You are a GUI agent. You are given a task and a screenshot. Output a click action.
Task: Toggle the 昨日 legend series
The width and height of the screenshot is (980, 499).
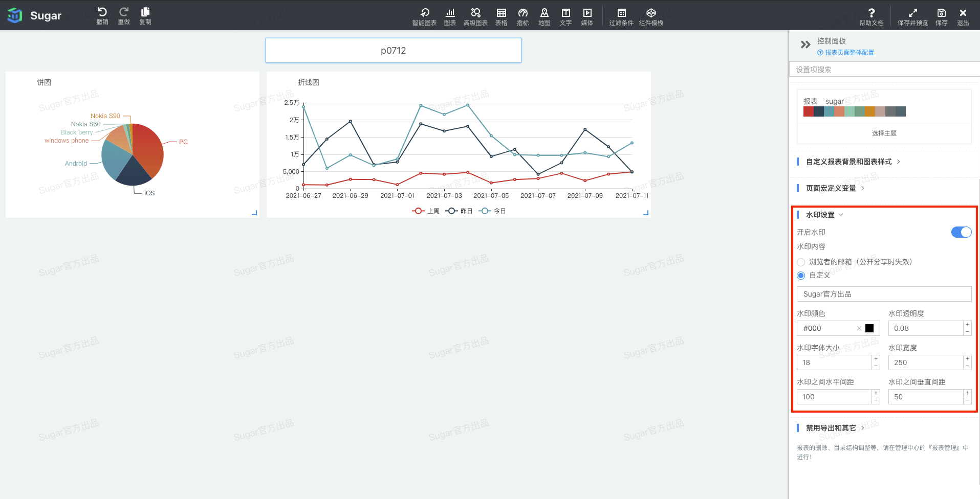459,211
